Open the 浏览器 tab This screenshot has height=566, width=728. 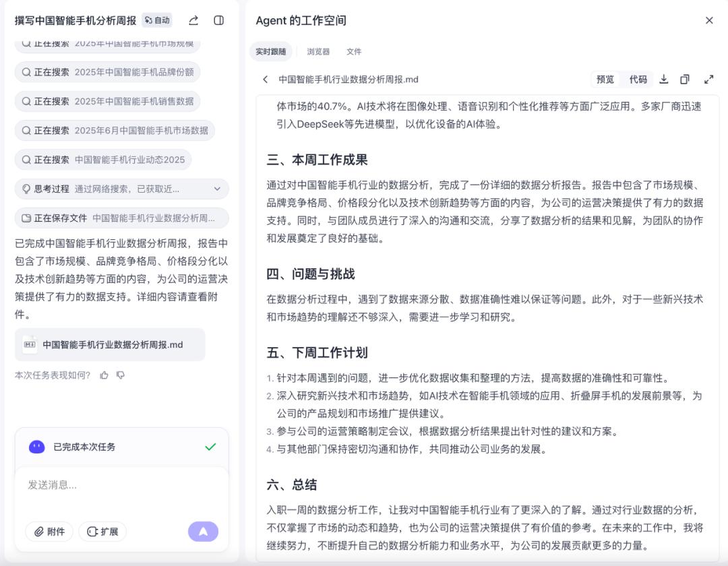click(318, 51)
